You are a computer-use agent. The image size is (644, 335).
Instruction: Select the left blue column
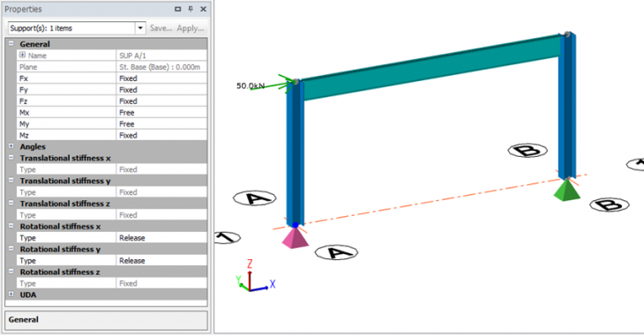pos(296,152)
